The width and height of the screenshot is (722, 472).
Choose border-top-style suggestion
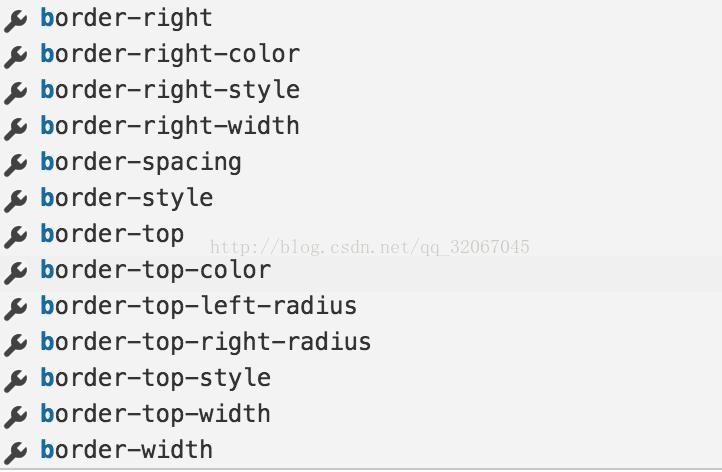click(x=361, y=378)
